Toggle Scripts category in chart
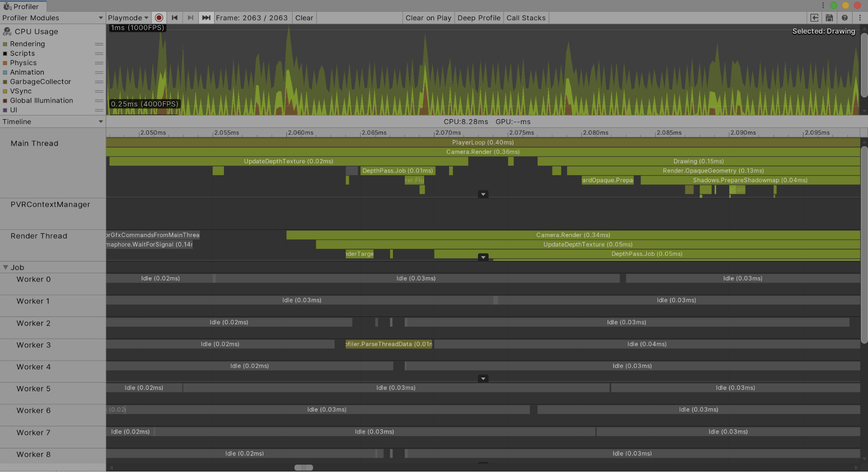The height and width of the screenshot is (472, 868). (5, 54)
